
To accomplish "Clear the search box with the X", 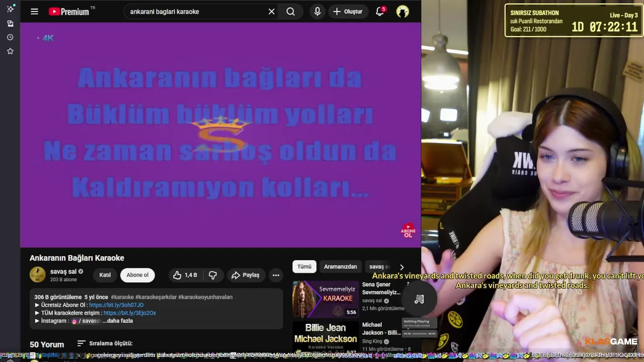I will pyautogui.click(x=271, y=12).
